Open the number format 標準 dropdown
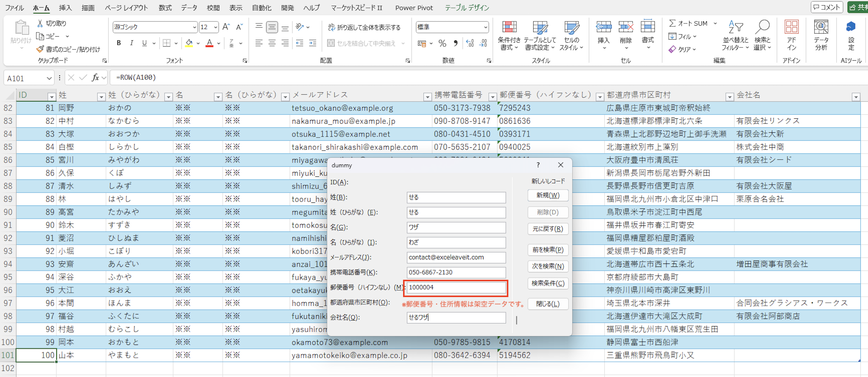The height and width of the screenshot is (377, 868). click(485, 27)
